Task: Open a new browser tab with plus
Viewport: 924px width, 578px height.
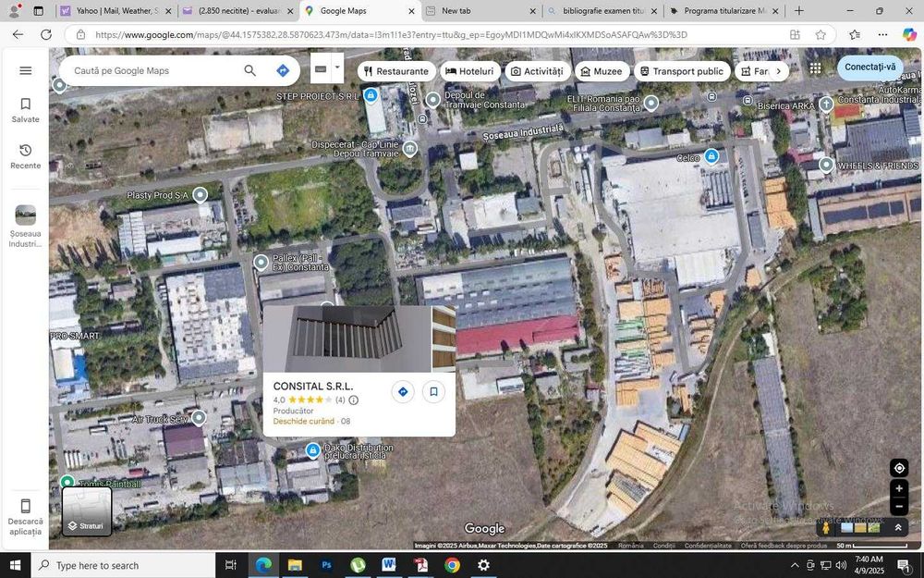Action: [x=799, y=10]
